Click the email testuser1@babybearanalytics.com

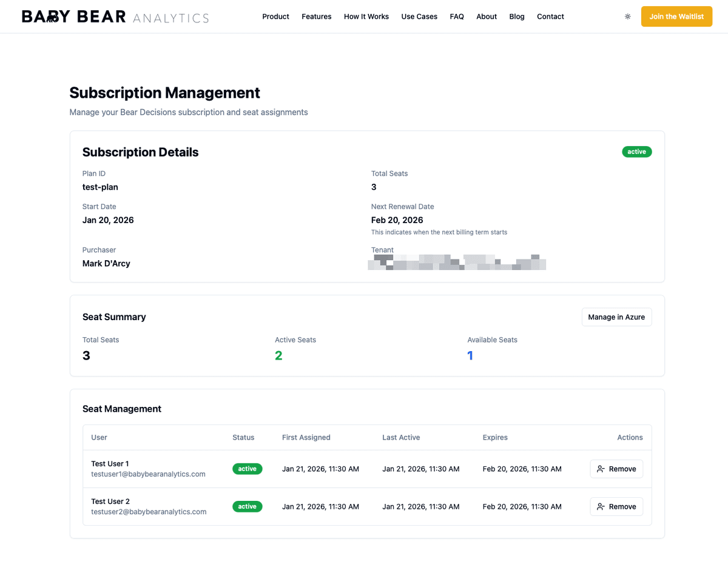[x=148, y=474]
